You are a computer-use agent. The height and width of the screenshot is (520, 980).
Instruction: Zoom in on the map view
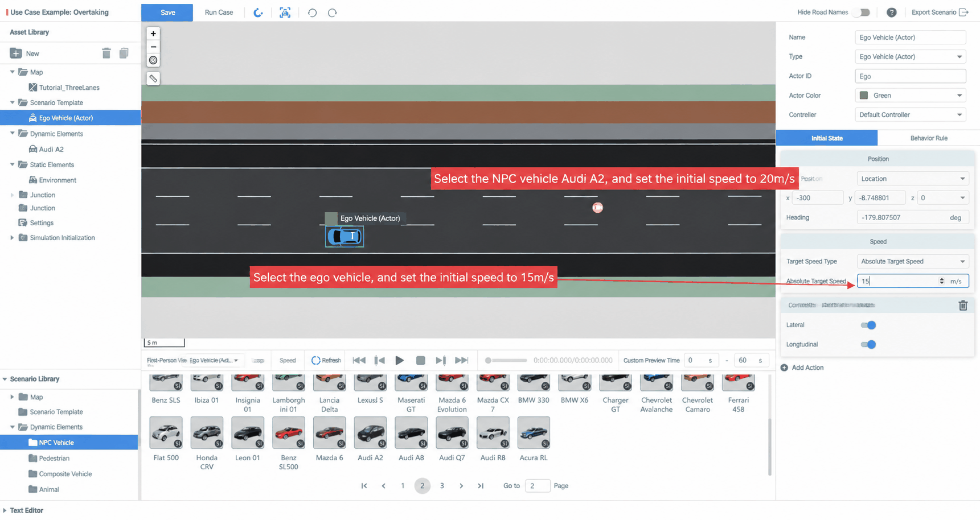coord(153,34)
